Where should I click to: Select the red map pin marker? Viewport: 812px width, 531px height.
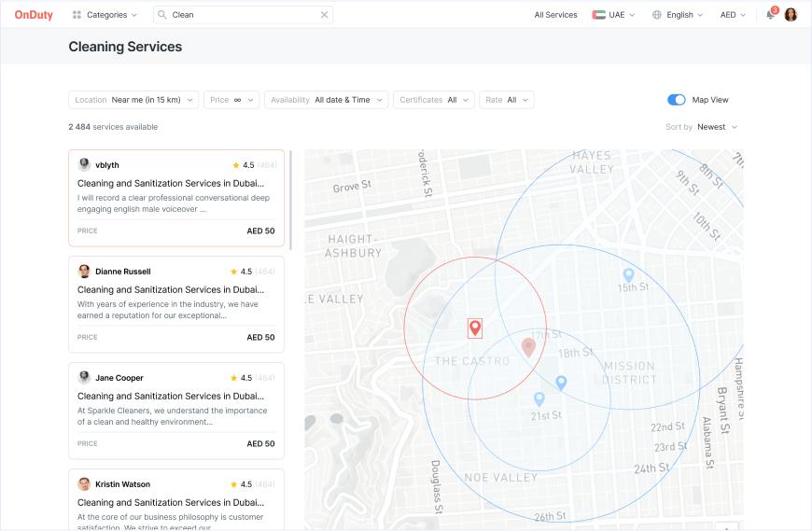pos(475,328)
